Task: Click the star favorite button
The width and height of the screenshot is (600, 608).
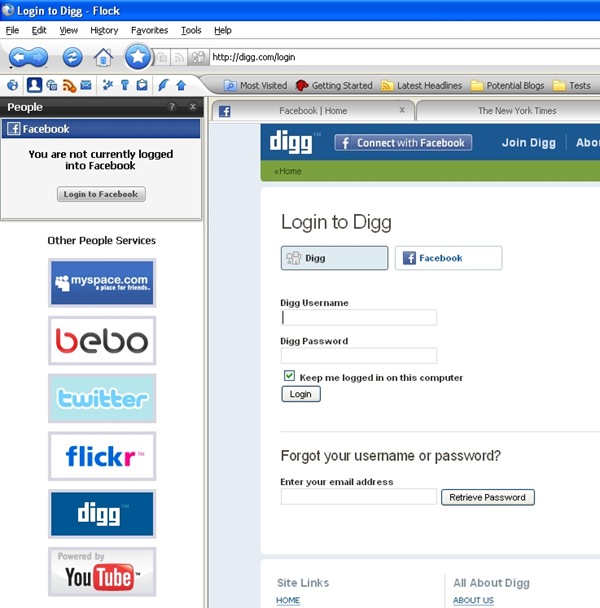Action: coord(137,57)
